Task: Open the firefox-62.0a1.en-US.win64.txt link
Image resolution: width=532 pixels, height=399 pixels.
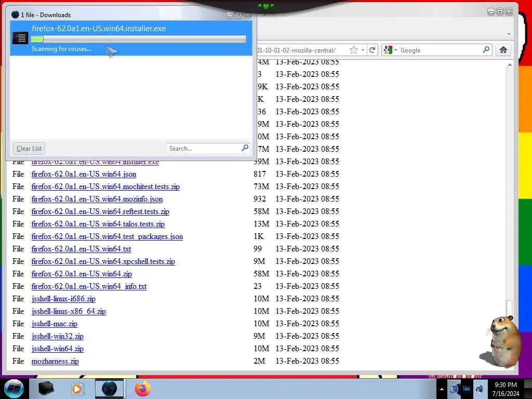Action: coord(81,249)
